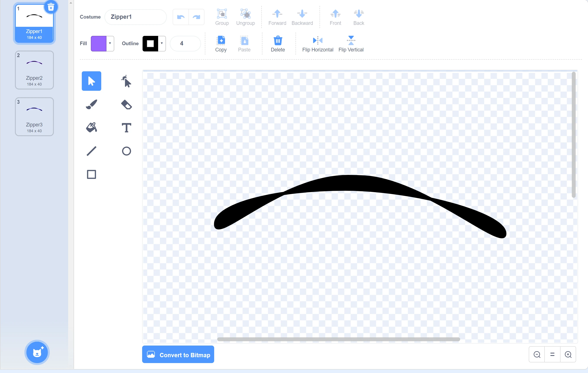Click the Select arrow tool

pyautogui.click(x=91, y=81)
